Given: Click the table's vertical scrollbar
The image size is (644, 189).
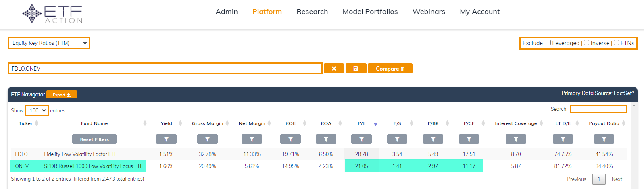Looking at the screenshot, I should [x=634, y=145].
